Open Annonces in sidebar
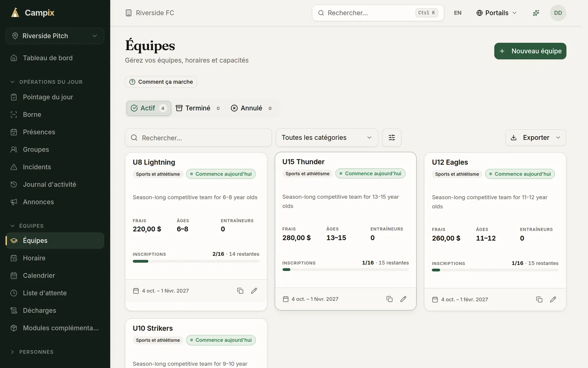This screenshot has height=368, width=588. 55,202
